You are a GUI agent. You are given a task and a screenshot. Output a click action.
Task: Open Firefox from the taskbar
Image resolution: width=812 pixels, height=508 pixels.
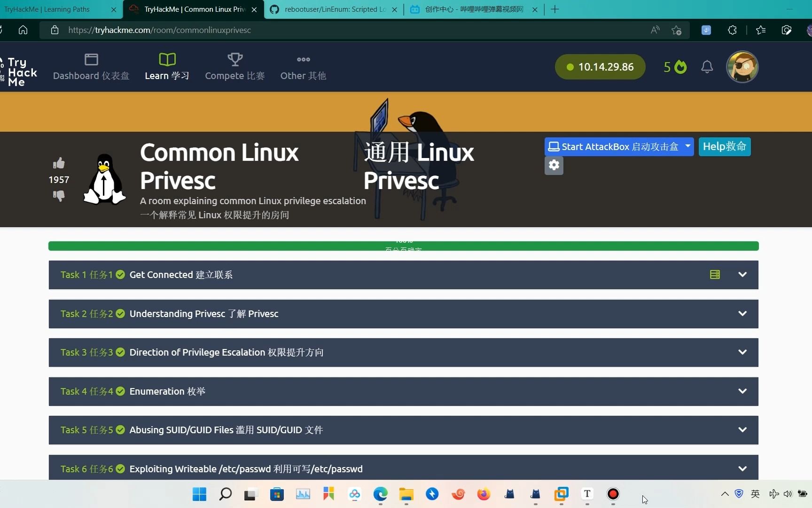[x=484, y=494]
